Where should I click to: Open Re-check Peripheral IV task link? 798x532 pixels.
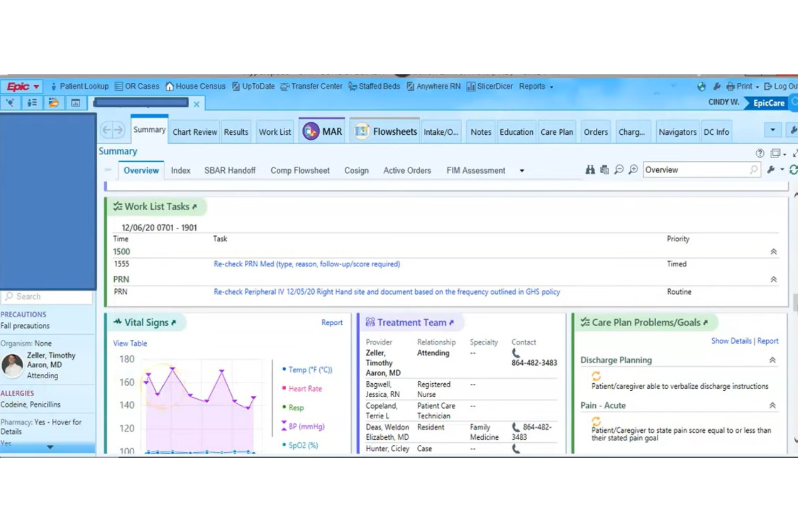tap(387, 292)
